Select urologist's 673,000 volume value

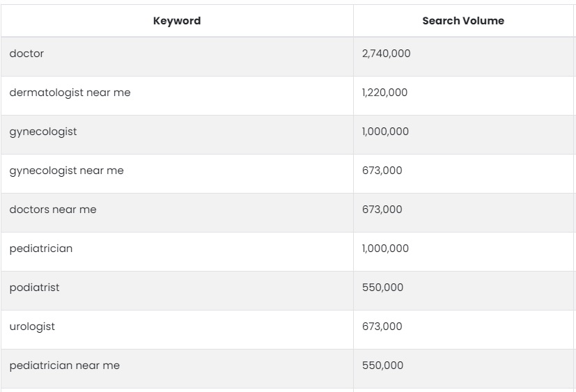(x=382, y=327)
